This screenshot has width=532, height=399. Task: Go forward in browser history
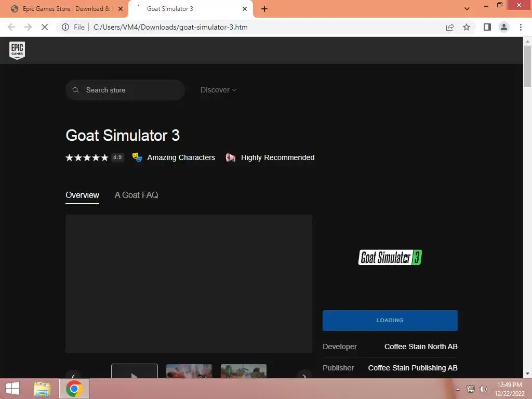point(28,27)
